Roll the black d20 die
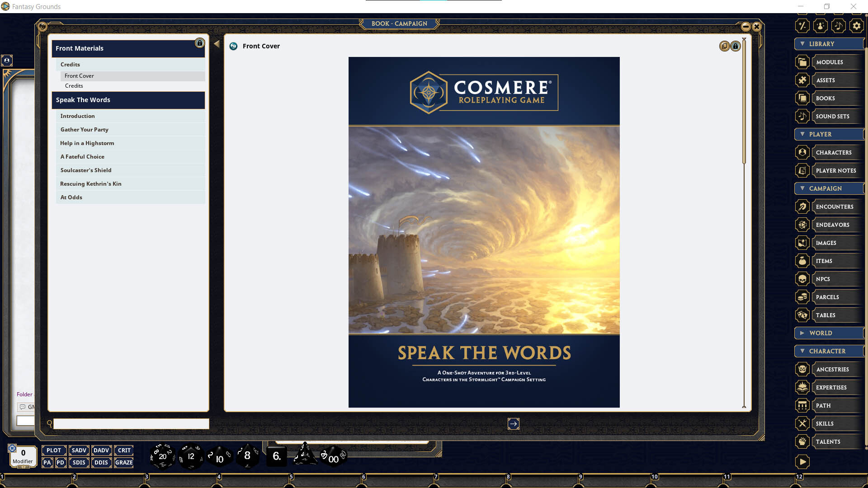This screenshot has width=868, height=488. pos(162,456)
